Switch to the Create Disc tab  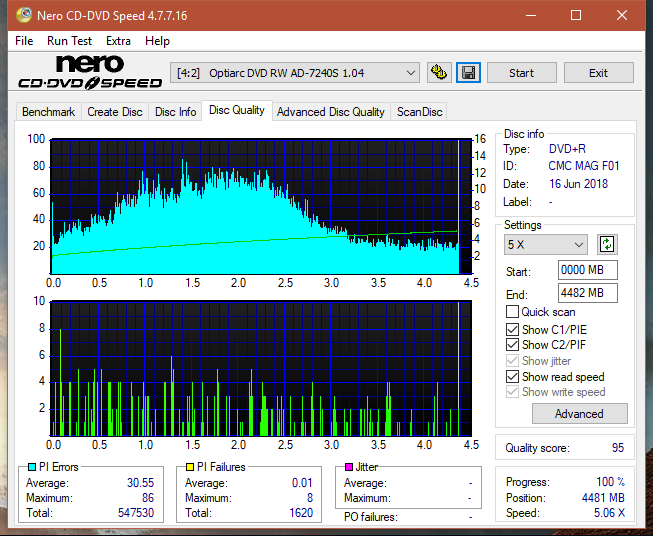(115, 112)
